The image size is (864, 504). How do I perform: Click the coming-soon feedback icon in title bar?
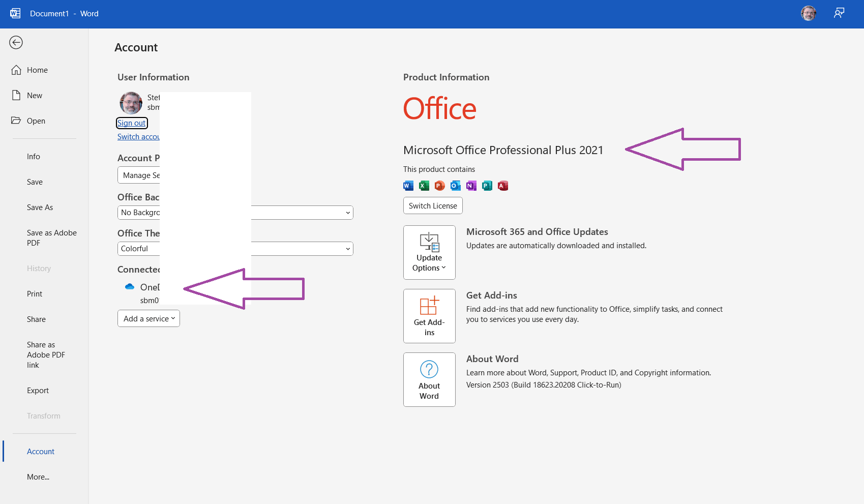point(839,13)
